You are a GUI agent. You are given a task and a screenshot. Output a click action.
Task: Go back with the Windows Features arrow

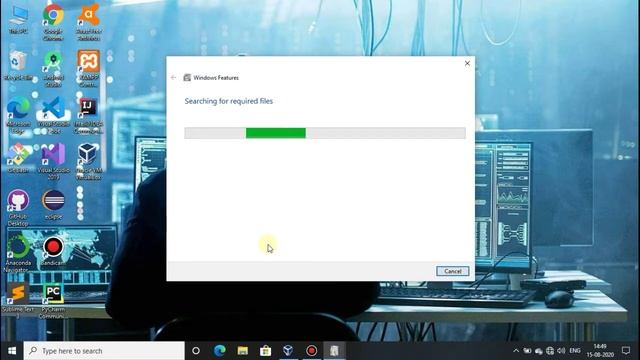173,78
